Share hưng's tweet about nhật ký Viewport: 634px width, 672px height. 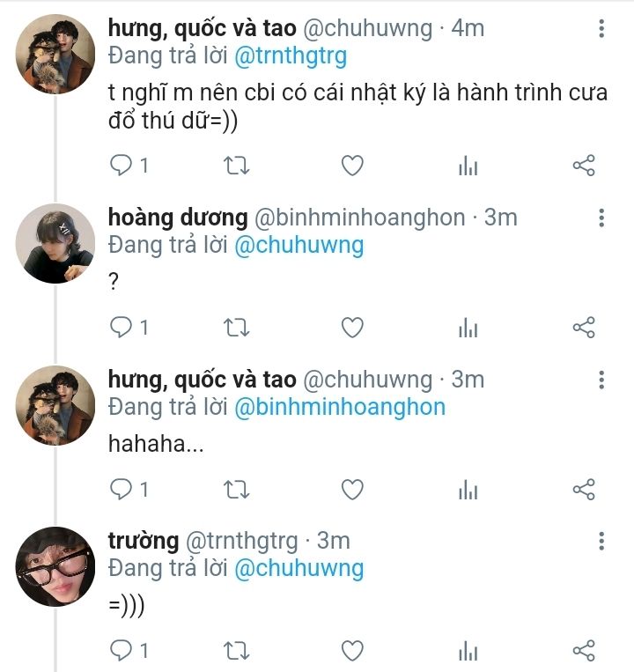tap(584, 165)
